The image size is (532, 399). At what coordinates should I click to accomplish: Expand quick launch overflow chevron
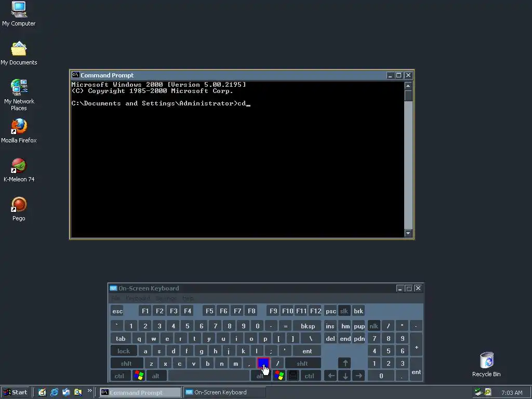89,391
